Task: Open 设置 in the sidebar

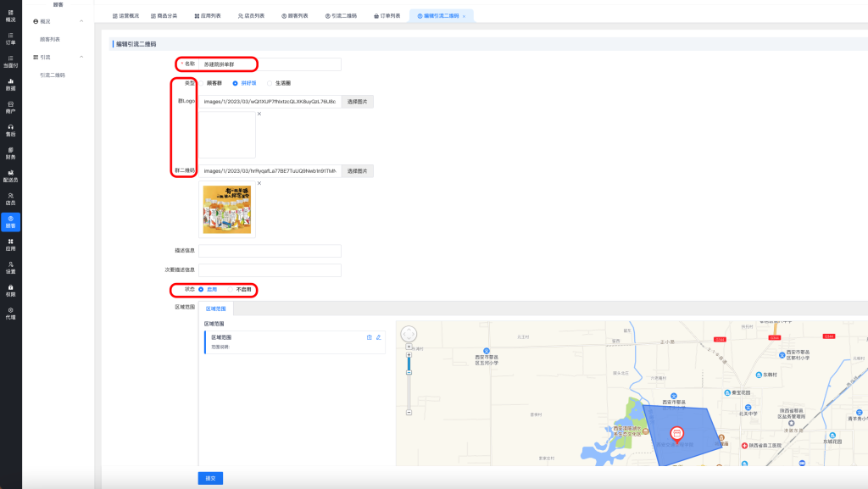Action: 10,268
